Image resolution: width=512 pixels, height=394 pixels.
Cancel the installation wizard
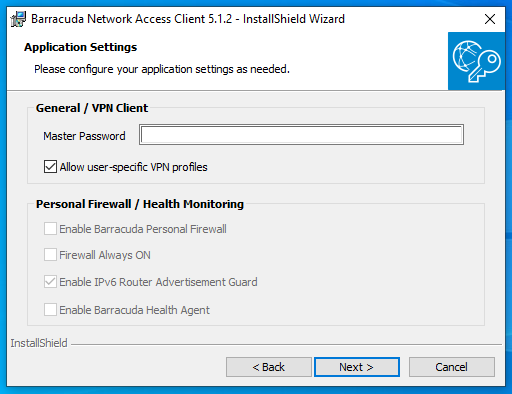pyautogui.click(x=452, y=367)
